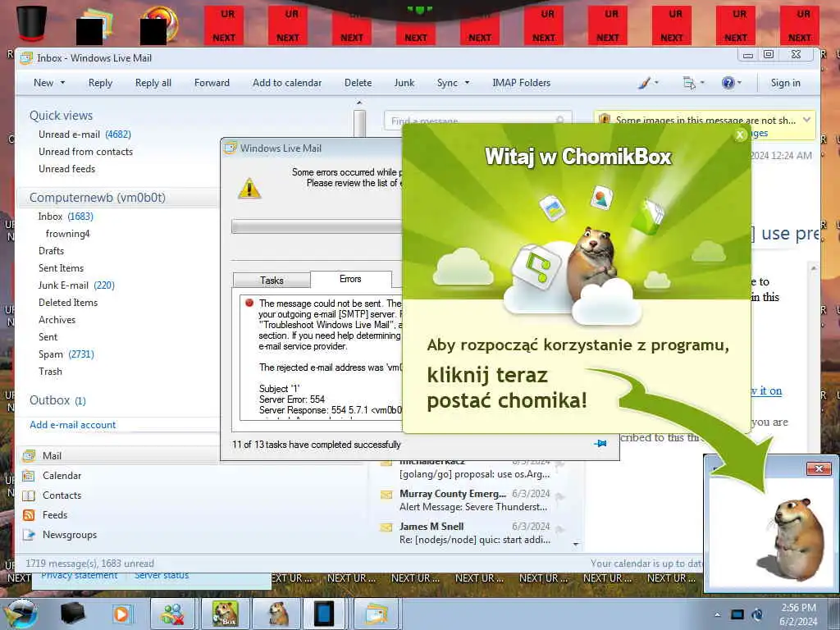840x630 pixels.
Task: Open the media player taskbar icon
Action: [121, 614]
